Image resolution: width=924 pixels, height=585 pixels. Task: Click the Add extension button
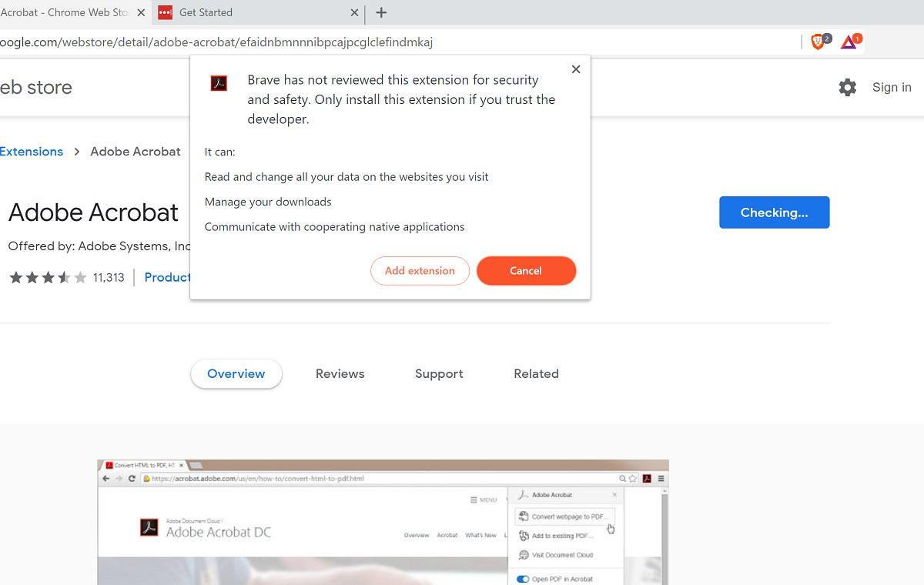420,270
